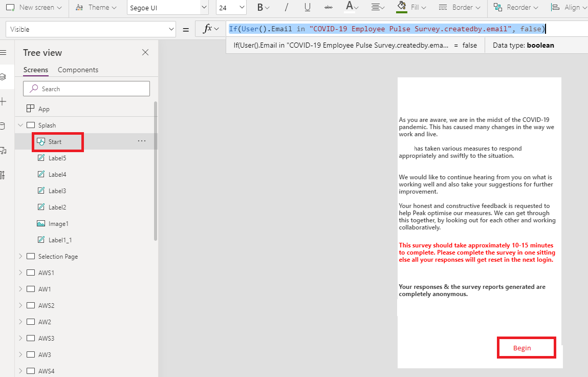Toggle italic formatting
588x377 pixels.
(286, 8)
